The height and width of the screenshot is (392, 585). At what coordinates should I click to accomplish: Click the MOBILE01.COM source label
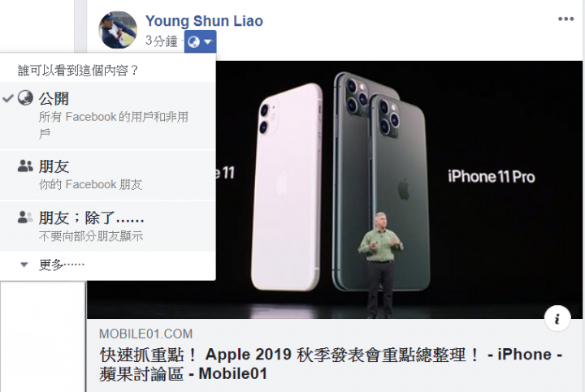tap(146, 334)
